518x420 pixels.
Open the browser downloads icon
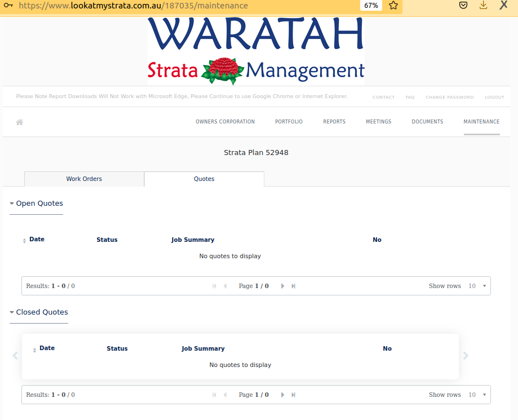483,5
